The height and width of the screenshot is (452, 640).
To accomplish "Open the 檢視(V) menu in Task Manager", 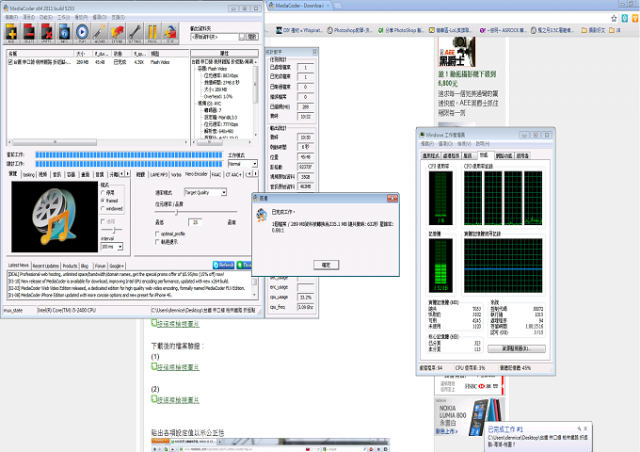I will (463, 144).
